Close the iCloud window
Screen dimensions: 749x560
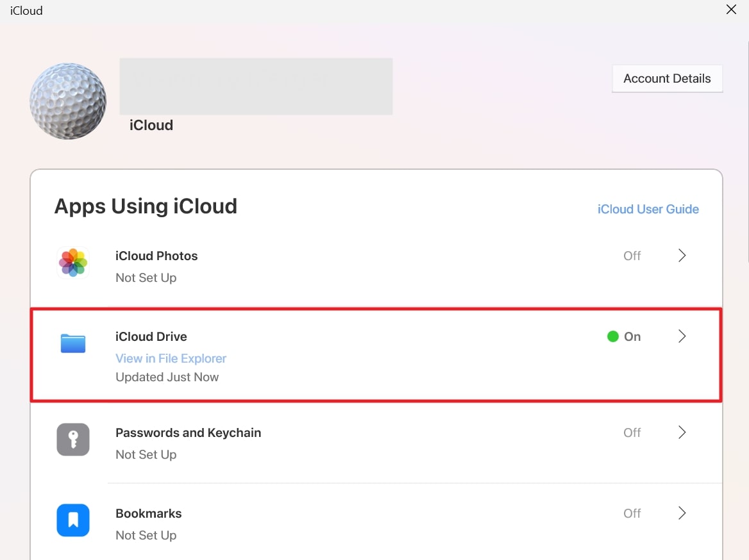[x=731, y=10]
